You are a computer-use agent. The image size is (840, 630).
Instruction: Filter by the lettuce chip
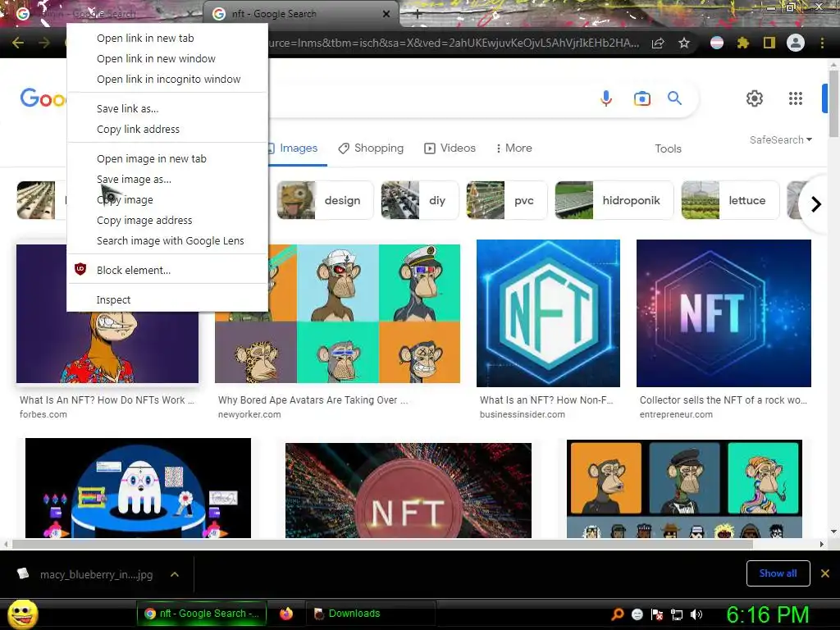(x=729, y=200)
